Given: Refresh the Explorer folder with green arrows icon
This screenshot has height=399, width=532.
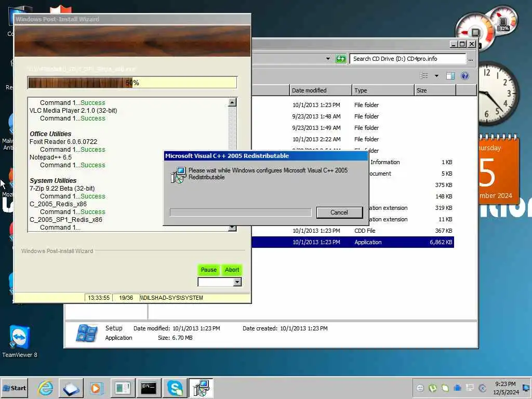Looking at the screenshot, I should click(341, 59).
